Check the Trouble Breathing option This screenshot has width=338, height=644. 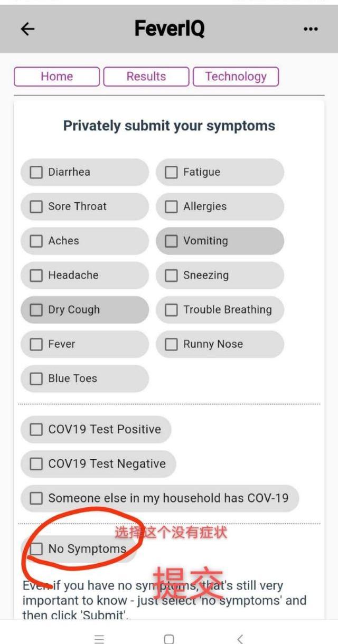171,310
